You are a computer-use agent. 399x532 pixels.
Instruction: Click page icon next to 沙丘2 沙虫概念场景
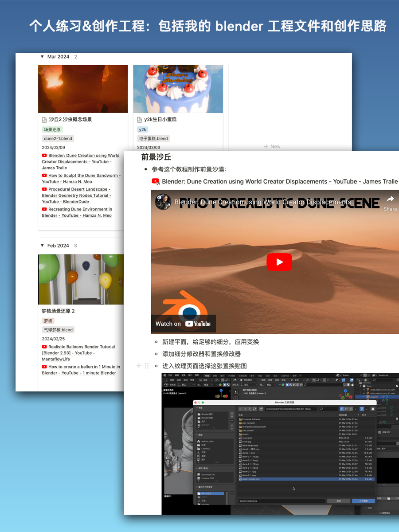click(44, 120)
